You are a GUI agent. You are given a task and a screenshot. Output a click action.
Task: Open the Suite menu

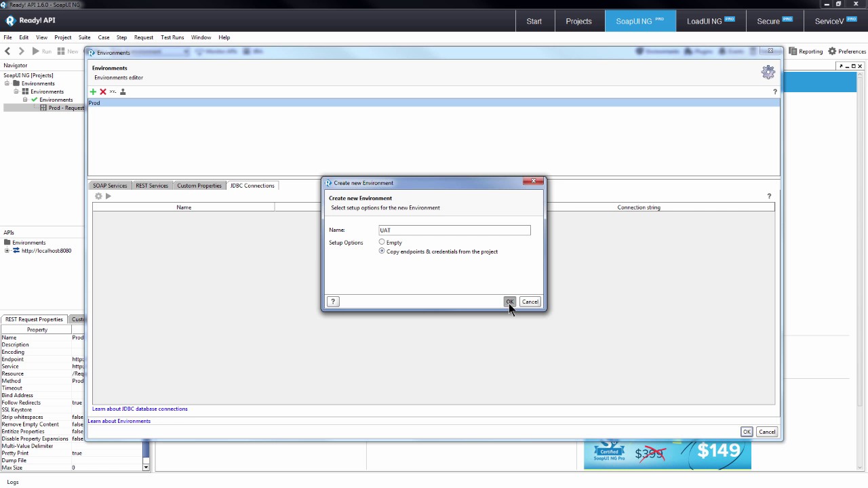(84, 37)
